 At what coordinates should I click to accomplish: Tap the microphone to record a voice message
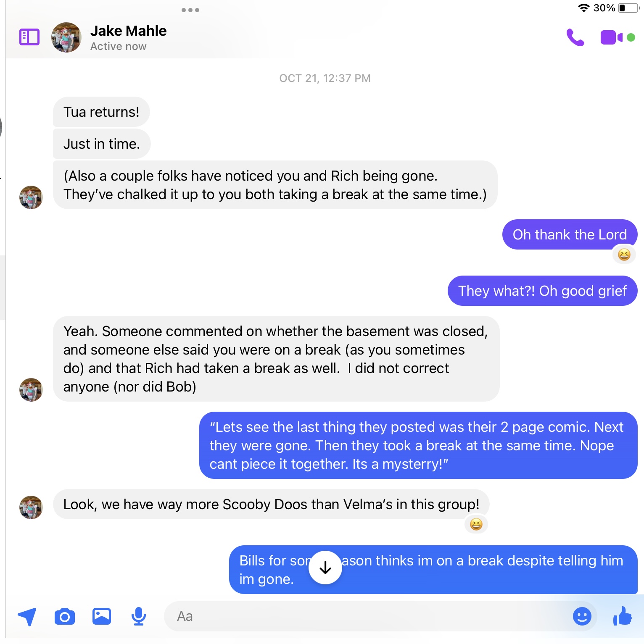pyautogui.click(x=139, y=617)
